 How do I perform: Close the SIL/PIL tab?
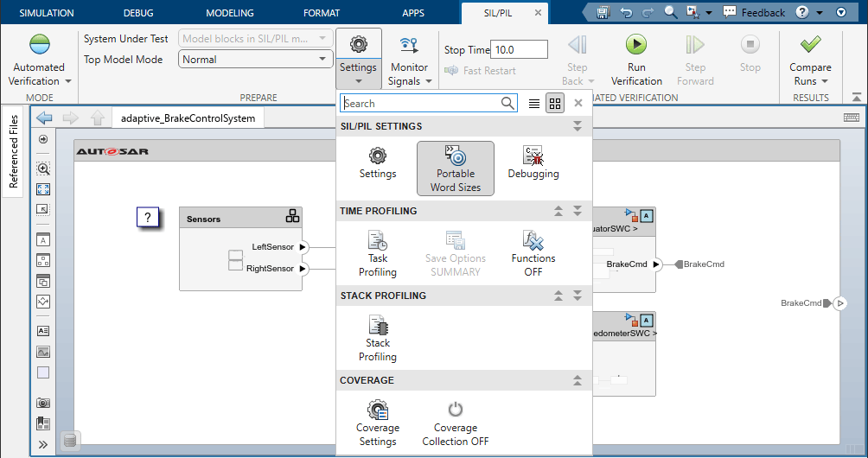click(x=538, y=13)
